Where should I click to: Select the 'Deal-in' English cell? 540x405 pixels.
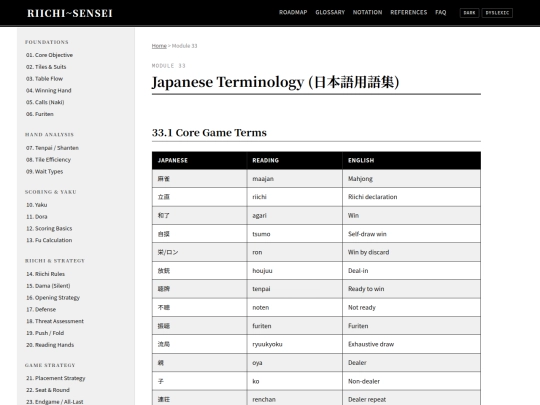point(412,271)
